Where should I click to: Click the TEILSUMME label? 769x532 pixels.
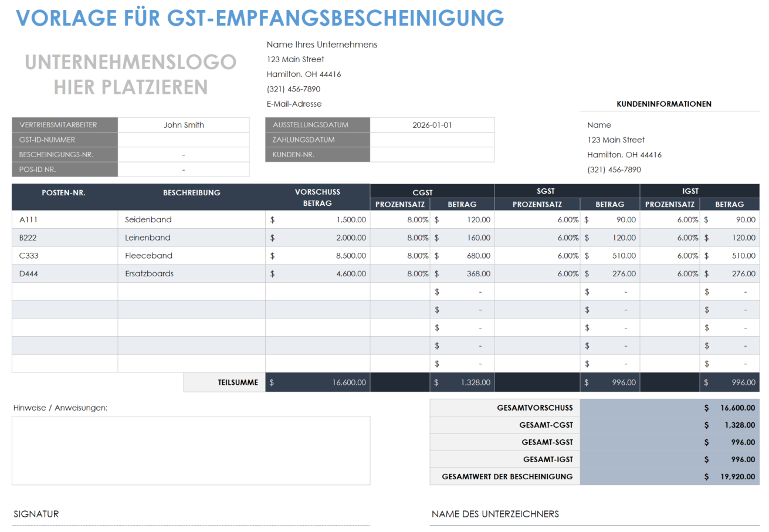click(x=238, y=382)
